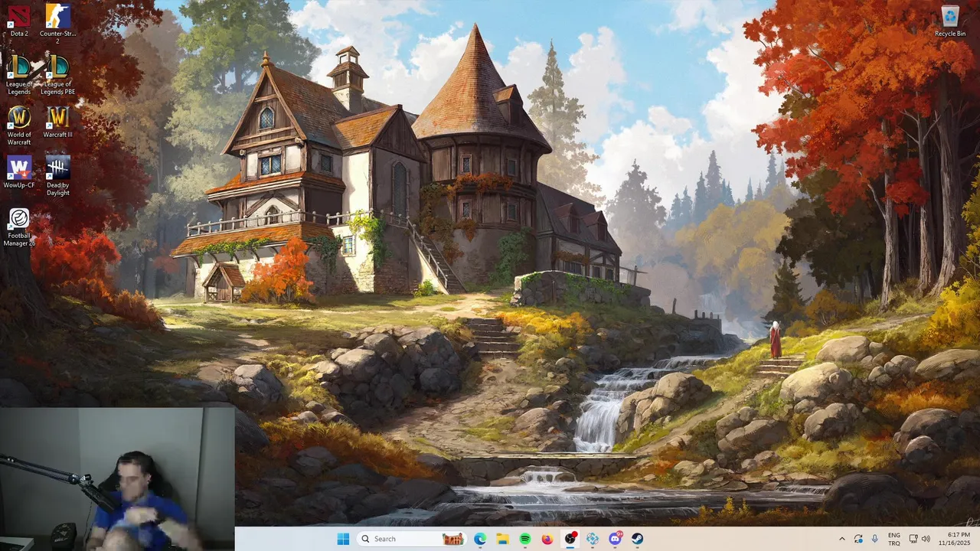Open the light-blue app icon beside OBS
The width and height of the screenshot is (980, 551).
pyautogui.click(x=593, y=539)
